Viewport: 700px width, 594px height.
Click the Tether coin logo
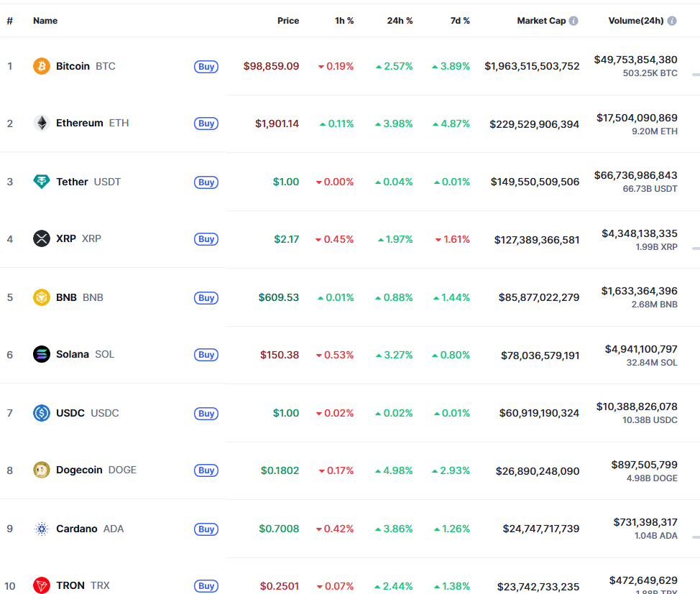(42, 182)
